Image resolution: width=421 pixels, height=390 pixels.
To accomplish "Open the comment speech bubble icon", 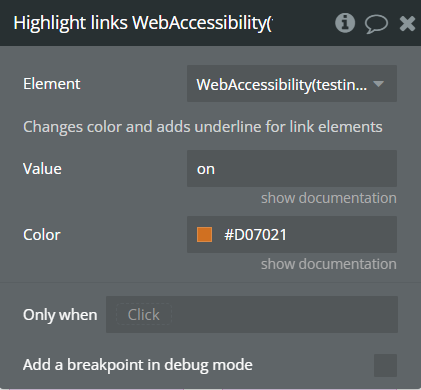I will point(376,24).
